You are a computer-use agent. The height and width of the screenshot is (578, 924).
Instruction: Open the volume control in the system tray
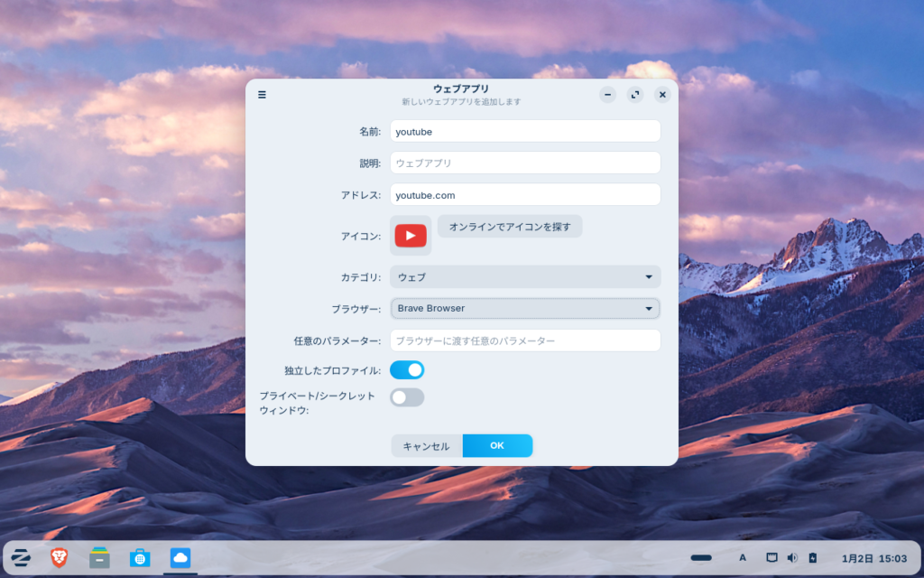[792, 558]
